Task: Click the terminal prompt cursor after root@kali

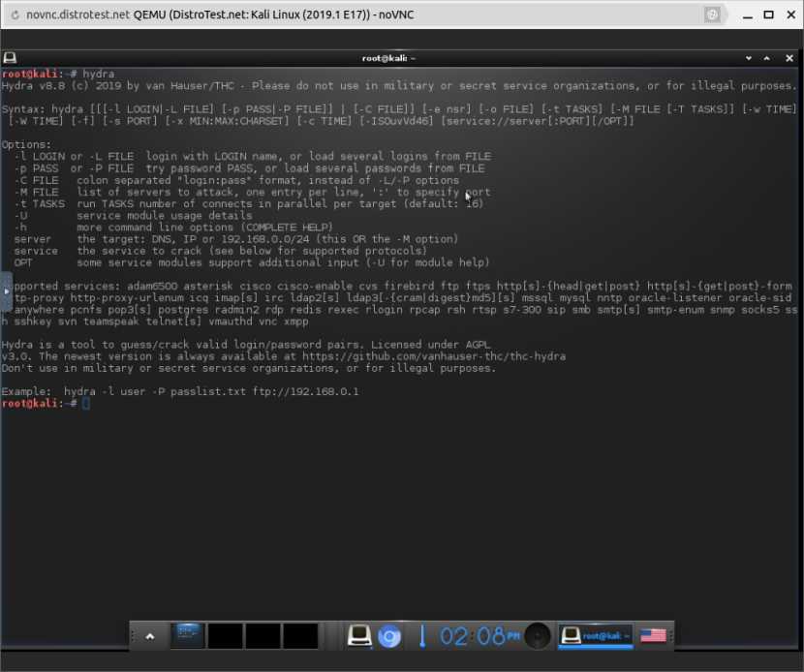Action: 86,404
